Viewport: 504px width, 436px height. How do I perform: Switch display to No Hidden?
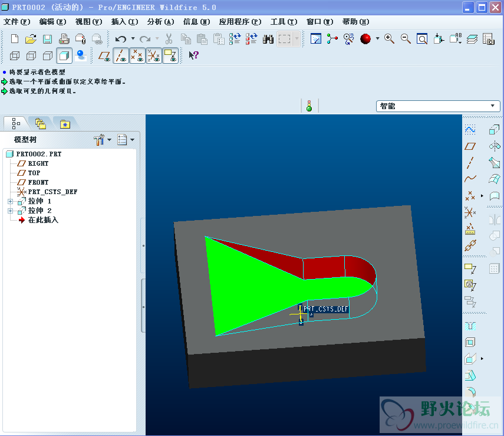(48, 55)
